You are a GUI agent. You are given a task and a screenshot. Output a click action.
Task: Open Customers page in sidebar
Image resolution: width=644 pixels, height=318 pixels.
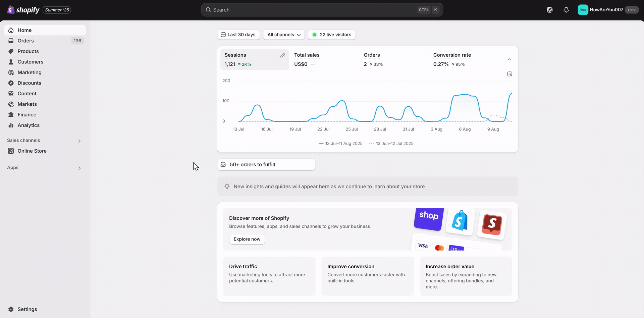point(45,62)
